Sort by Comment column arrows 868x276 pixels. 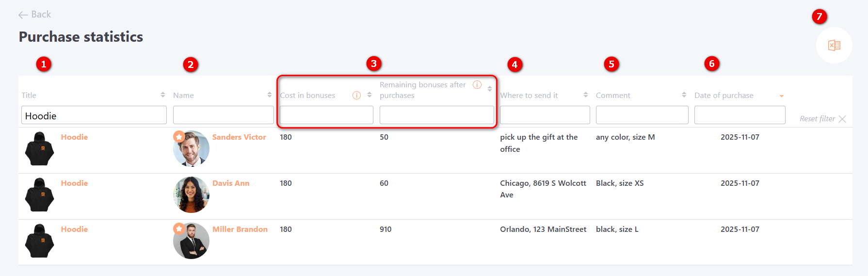pyautogui.click(x=684, y=95)
